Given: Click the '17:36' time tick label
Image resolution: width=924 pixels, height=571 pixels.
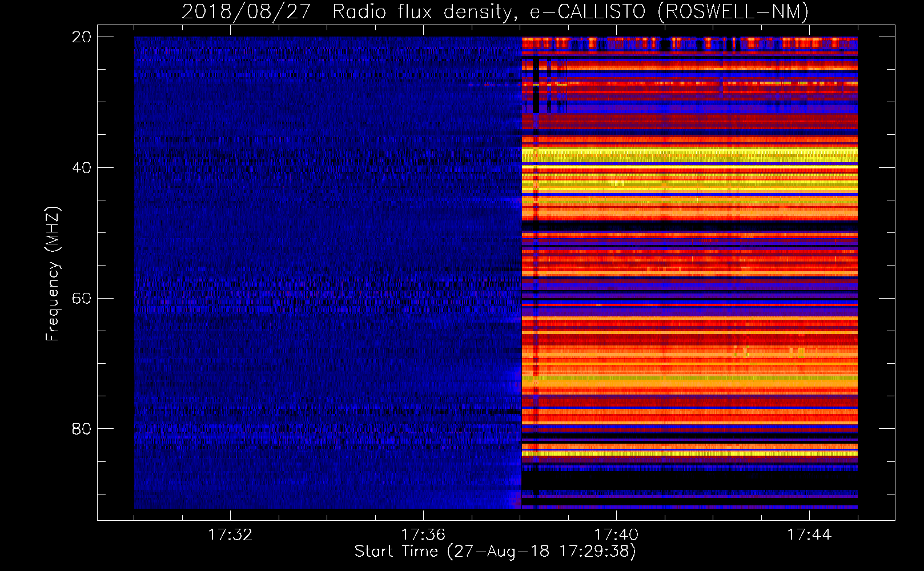Looking at the screenshot, I should point(423,535).
